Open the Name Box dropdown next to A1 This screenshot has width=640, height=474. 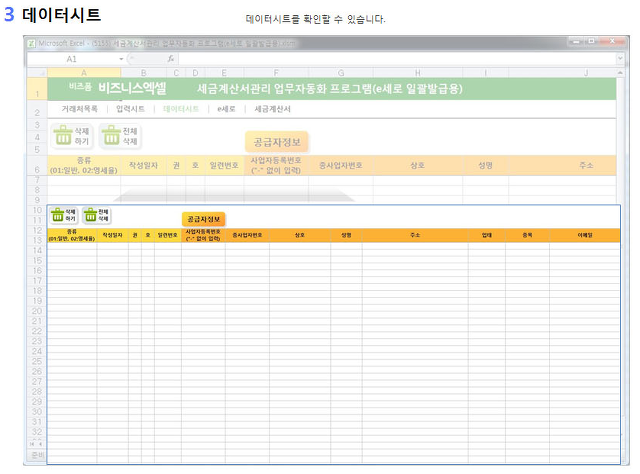coord(121,59)
